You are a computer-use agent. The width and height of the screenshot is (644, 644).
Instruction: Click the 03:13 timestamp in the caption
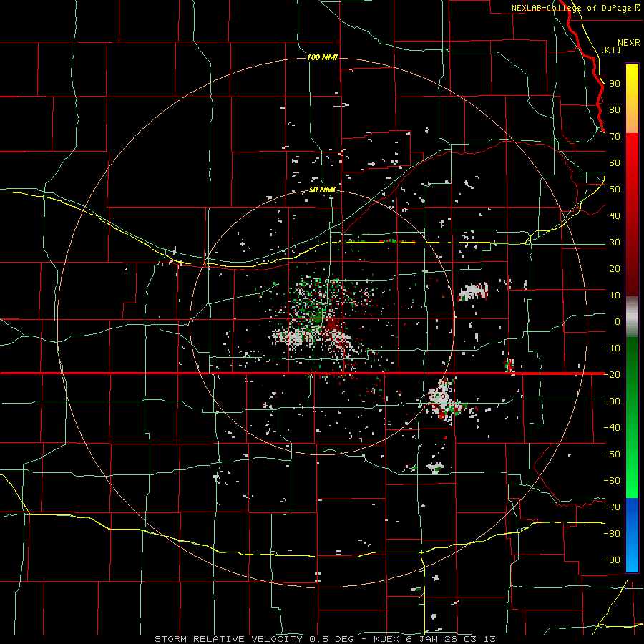(479, 639)
